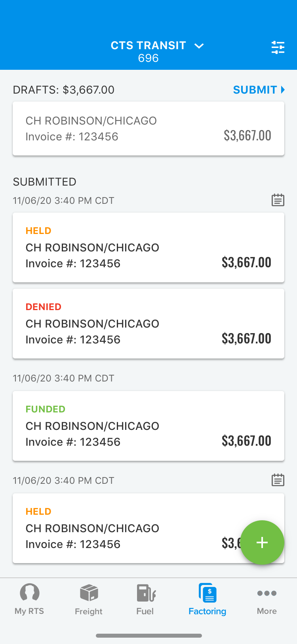Tap the green plus add invoice button
Image resolution: width=297 pixels, height=644 pixels.
[x=262, y=542]
